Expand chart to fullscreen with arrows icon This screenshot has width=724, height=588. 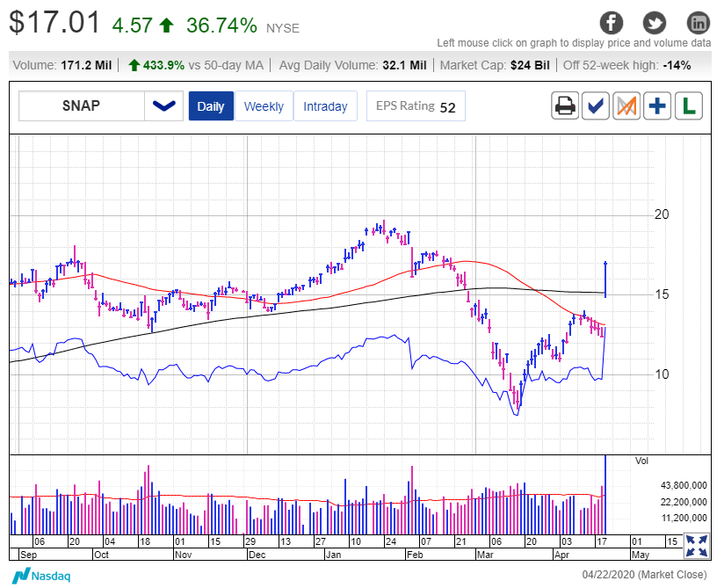click(x=697, y=546)
